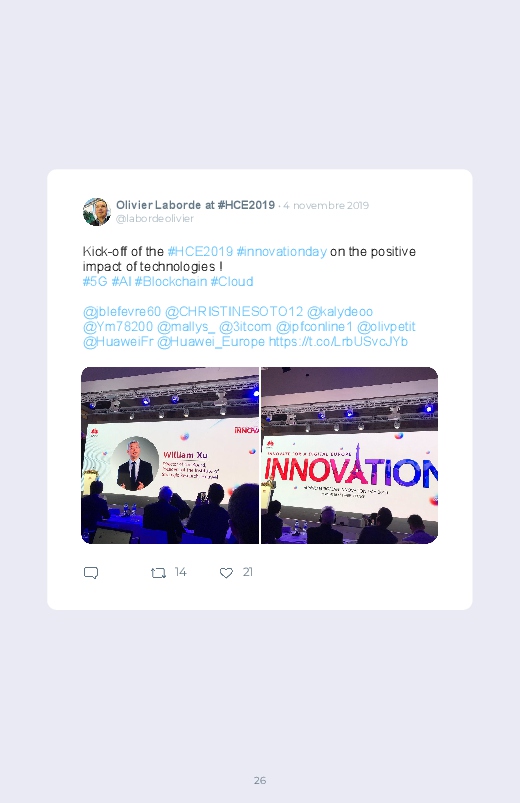Open the @CHRISTINESOTO12 mention
520x803 pixels.
click(x=234, y=311)
